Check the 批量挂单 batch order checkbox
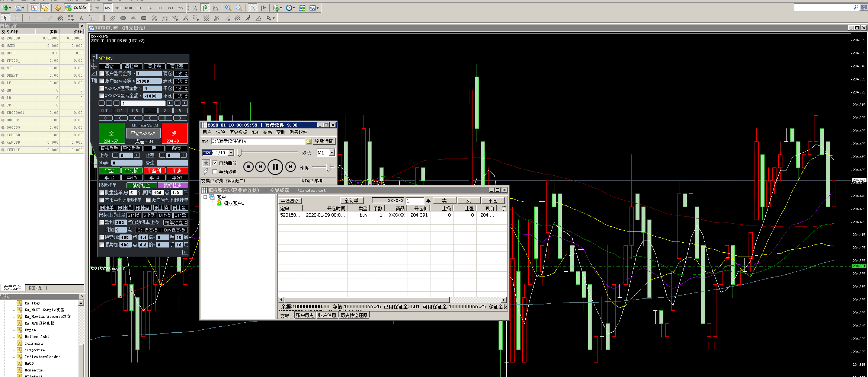This screenshot has height=377, width=868. [102, 193]
